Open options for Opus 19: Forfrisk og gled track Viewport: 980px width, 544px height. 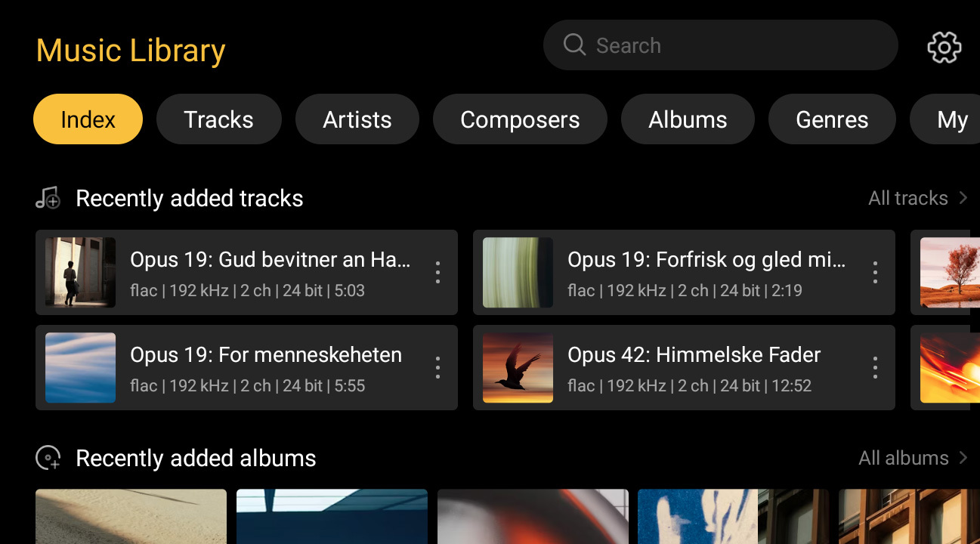[875, 272]
